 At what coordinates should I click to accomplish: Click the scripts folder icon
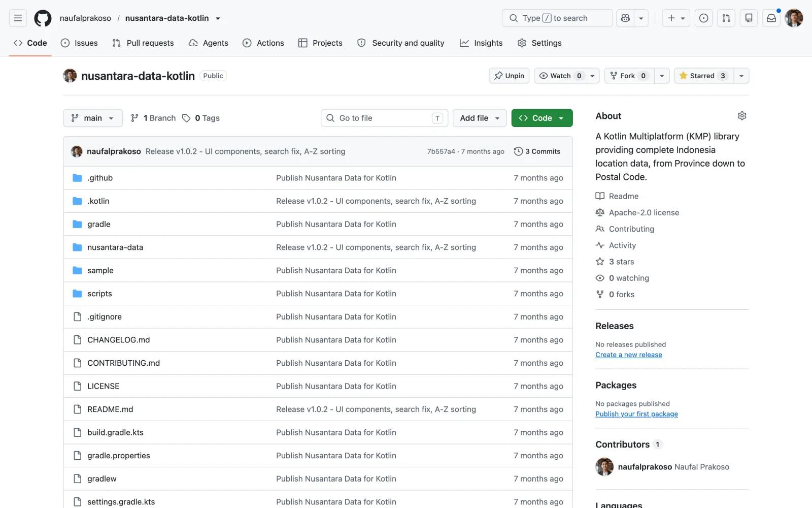coord(77,294)
